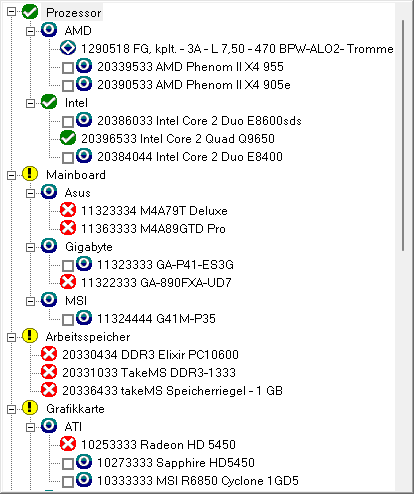This screenshot has width=414, height=494.
Task: Click the green check icon of Core 2 Quad Q9650
Action: point(68,138)
